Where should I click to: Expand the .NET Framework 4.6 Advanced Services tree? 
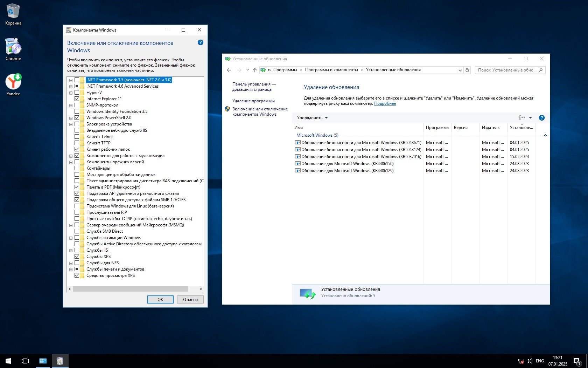click(x=71, y=87)
